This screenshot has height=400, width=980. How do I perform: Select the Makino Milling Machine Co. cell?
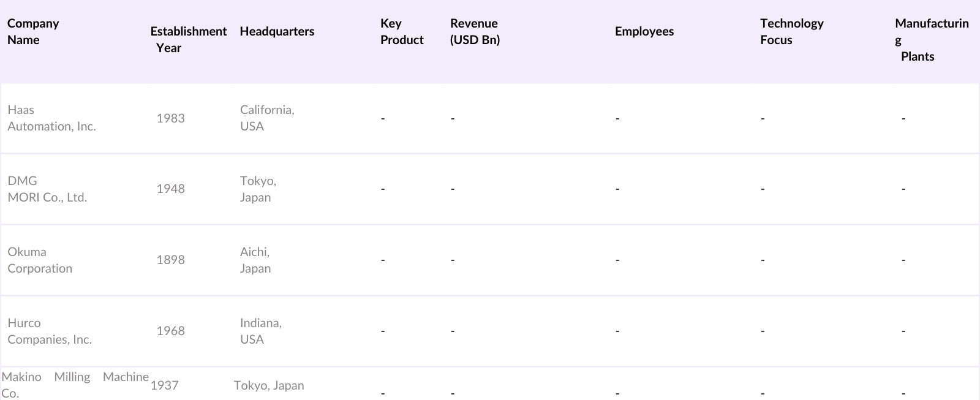tap(75, 384)
